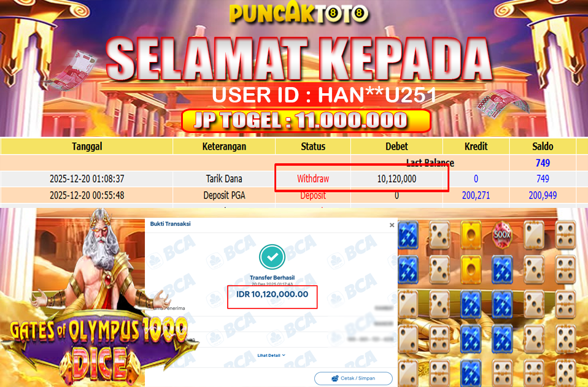The height and width of the screenshot is (387, 588).
Task: Click the red Deposit status text
Action: pos(313,195)
